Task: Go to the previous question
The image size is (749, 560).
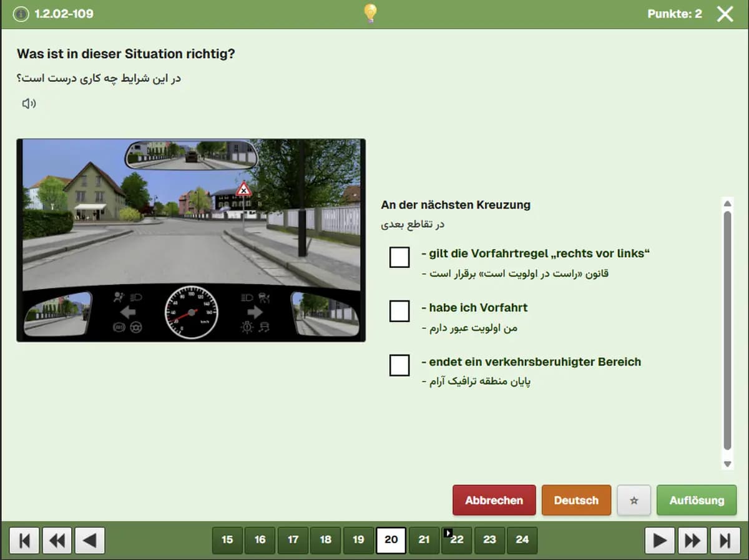Action: point(90,540)
